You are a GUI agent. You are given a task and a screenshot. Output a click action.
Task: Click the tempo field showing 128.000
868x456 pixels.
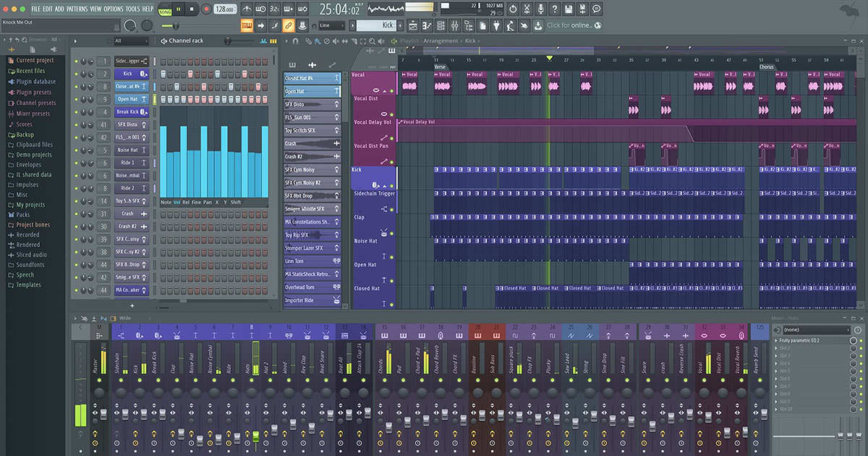click(225, 9)
